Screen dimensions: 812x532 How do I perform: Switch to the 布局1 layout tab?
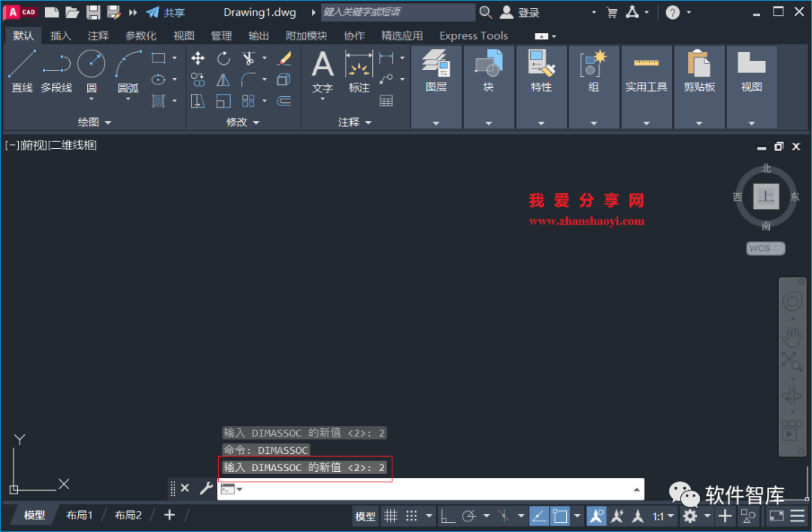(x=80, y=515)
